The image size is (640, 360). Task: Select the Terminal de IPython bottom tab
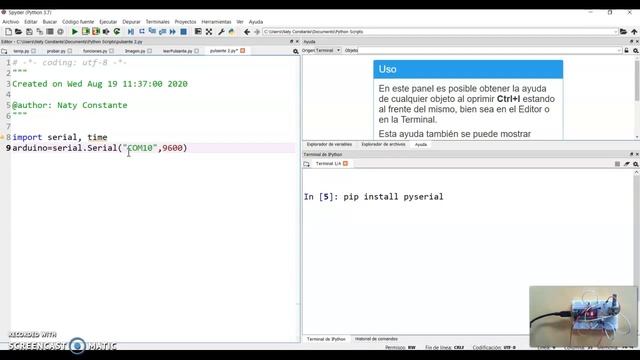326,339
